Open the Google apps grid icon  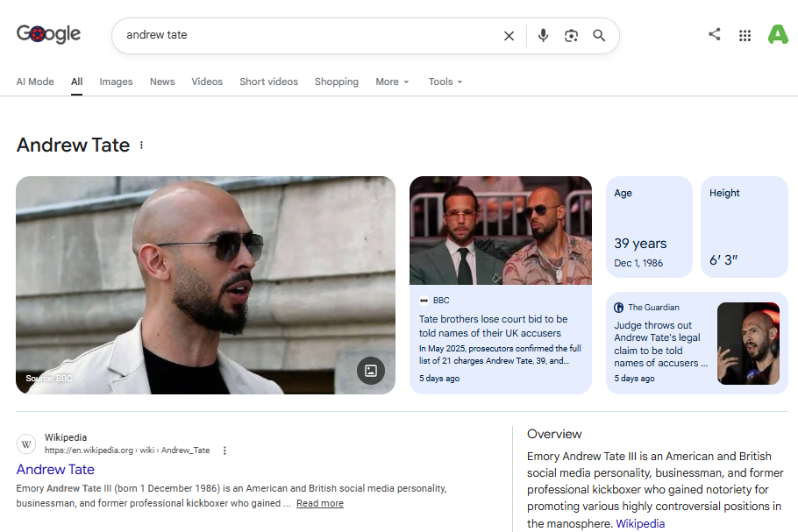[x=745, y=36]
